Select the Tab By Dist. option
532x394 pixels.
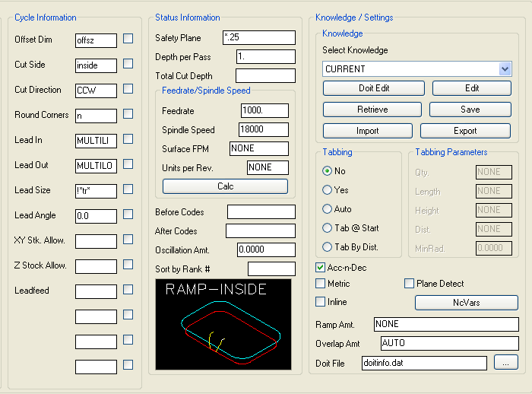click(327, 247)
